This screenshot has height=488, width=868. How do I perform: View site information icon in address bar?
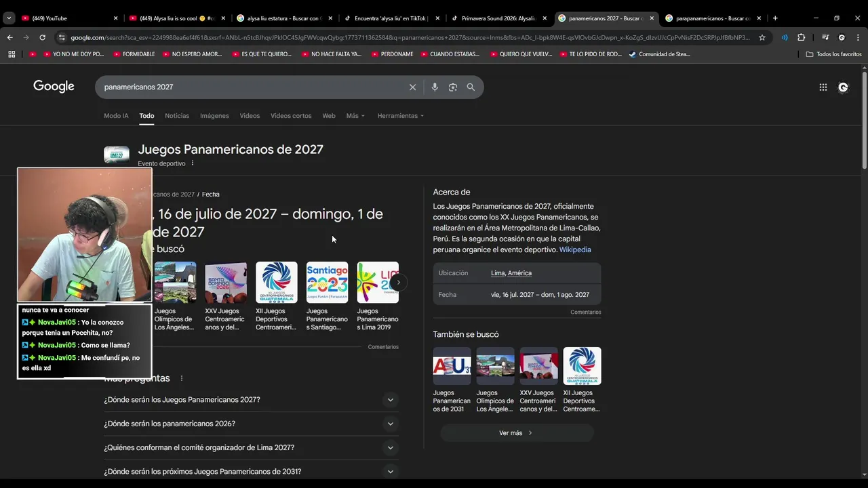tap(62, 37)
